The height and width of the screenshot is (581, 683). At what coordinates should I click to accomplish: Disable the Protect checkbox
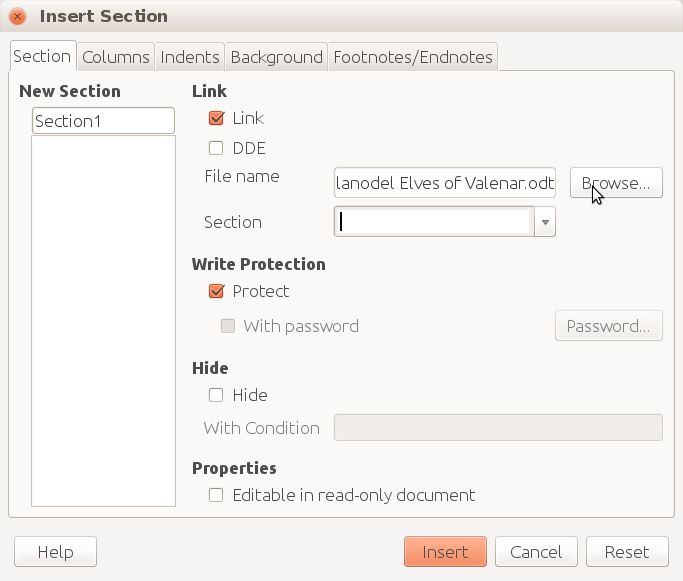[x=216, y=291]
